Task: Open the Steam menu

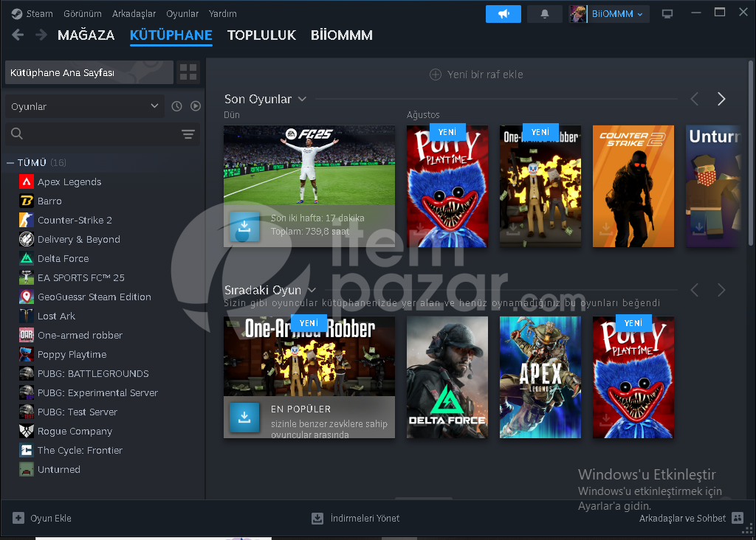Action: pos(39,13)
